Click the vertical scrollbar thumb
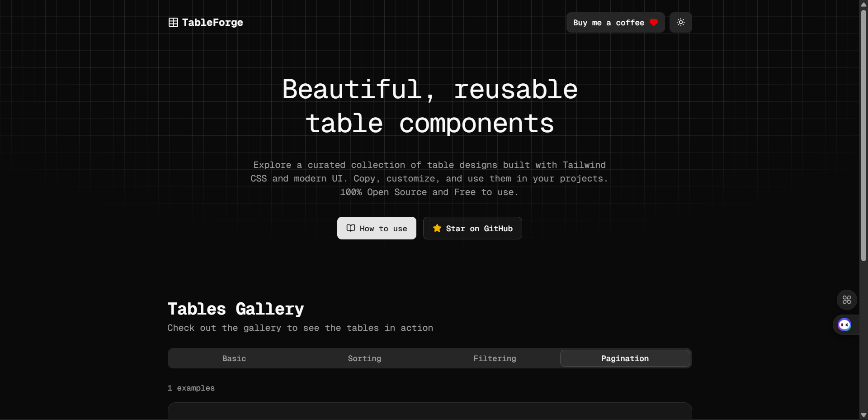 tap(863, 136)
